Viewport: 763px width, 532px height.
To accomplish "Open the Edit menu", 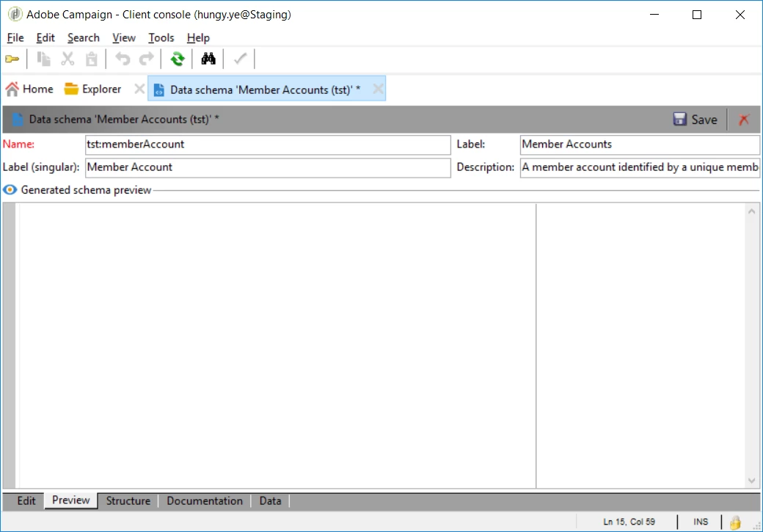I will point(45,38).
